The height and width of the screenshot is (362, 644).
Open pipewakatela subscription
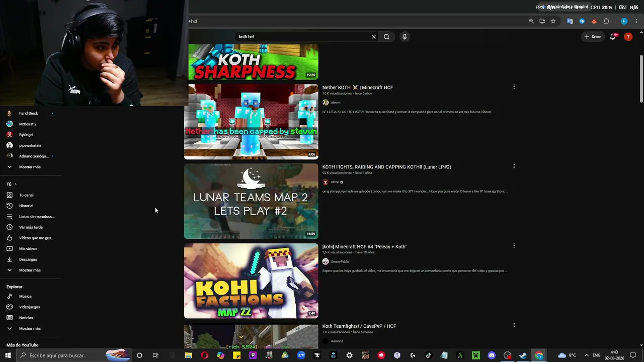point(30,145)
